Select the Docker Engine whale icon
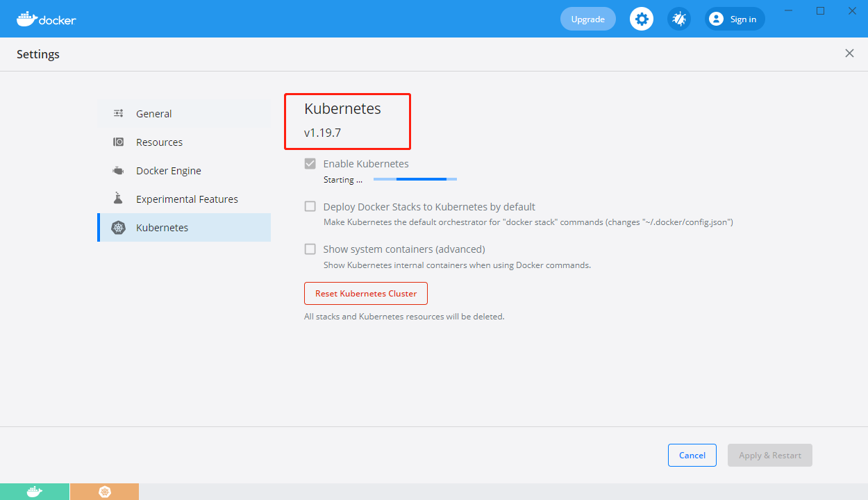The height and width of the screenshot is (500, 868). tap(118, 170)
